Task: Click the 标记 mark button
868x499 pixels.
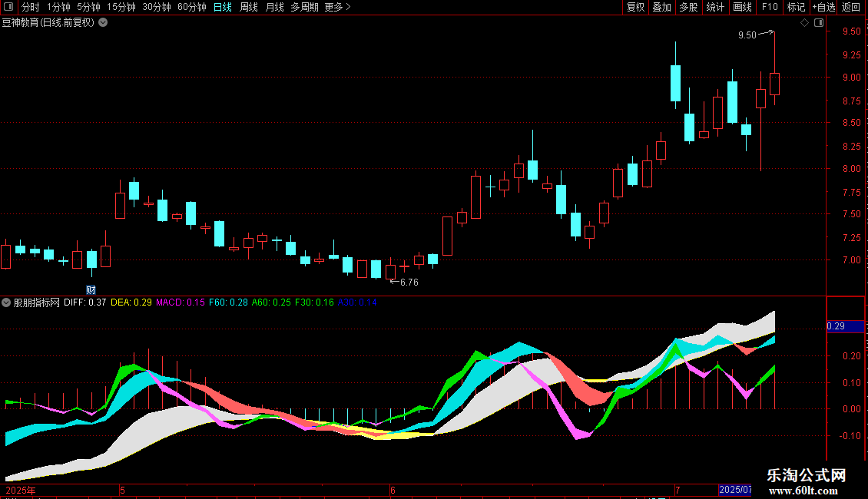Action: (796, 7)
